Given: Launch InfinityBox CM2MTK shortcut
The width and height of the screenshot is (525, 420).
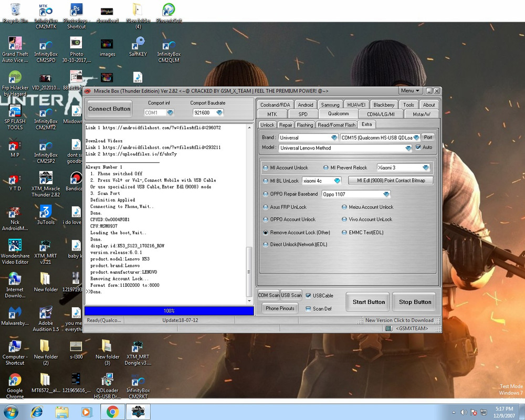Looking at the screenshot, I should coord(46,16).
